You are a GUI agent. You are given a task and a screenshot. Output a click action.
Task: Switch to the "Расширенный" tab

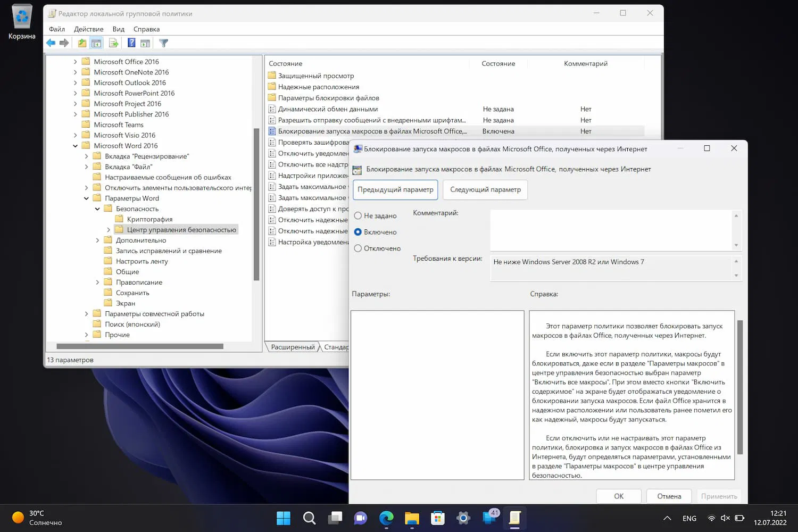pos(293,347)
